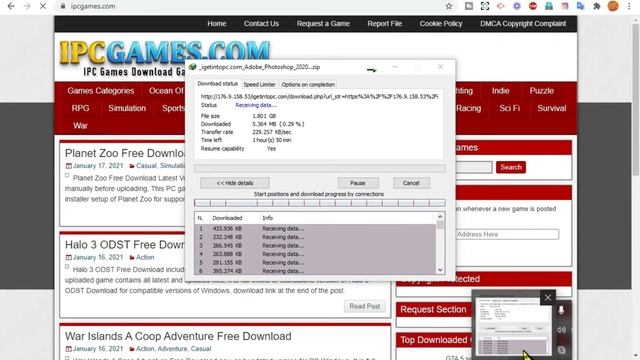Cancel the download
This screenshot has height=360, width=640.
pyautogui.click(x=411, y=183)
